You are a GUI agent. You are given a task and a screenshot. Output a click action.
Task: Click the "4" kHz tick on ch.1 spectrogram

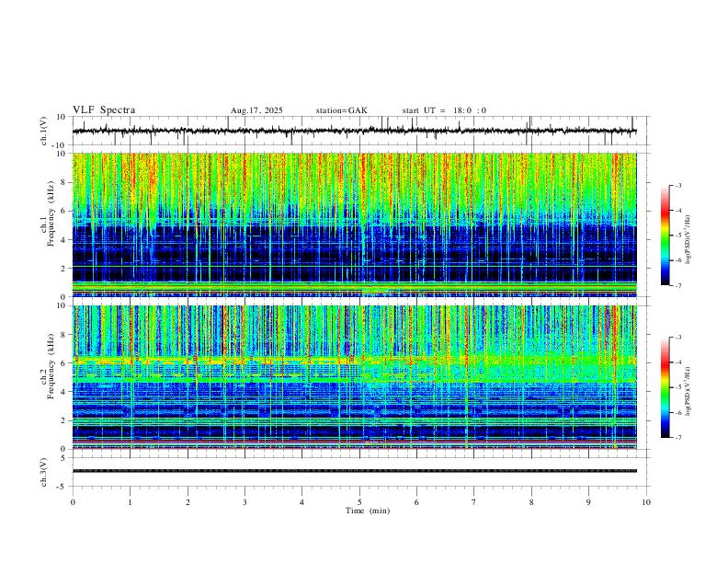[64, 240]
